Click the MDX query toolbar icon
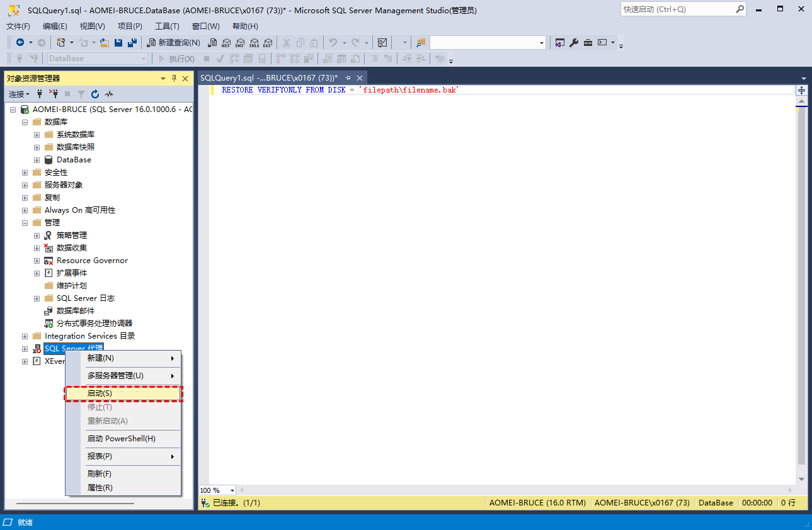Image resolution: width=812 pixels, height=530 pixels. pos(226,43)
